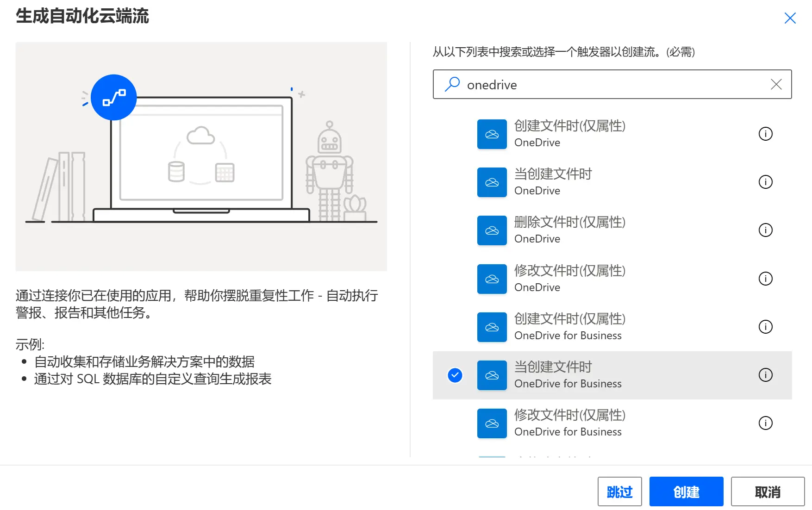The width and height of the screenshot is (812, 510).
Task: Click OneDrive icon for 删除文件时(仅属性)
Action: (x=492, y=230)
